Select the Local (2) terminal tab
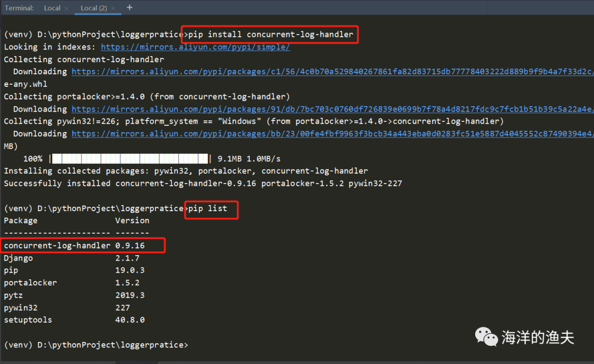 tap(94, 8)
